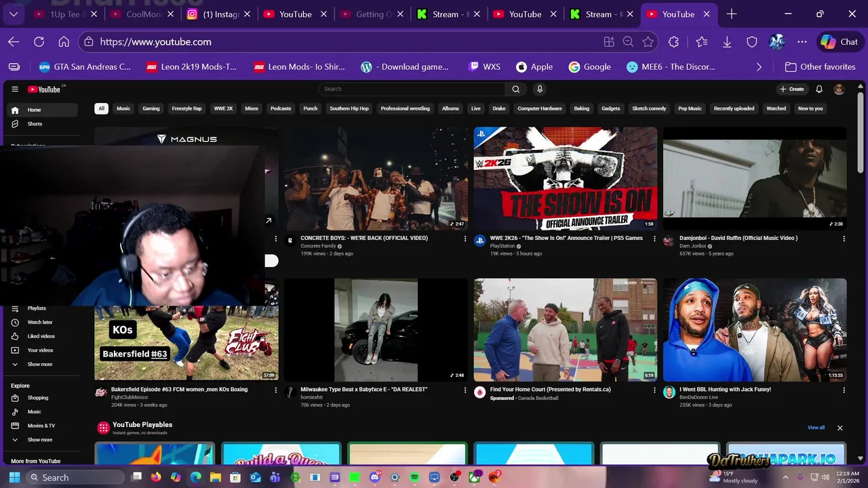Open YouTube notifications bell
Viewport: 868px width, 488px height.
click(819, 89)
